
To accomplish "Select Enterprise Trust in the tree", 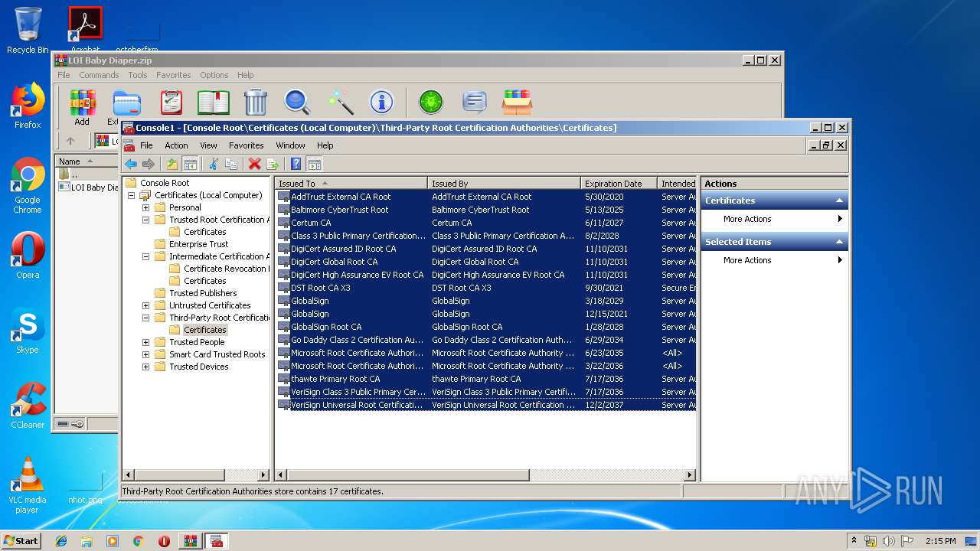I will (x=199, y=244).
